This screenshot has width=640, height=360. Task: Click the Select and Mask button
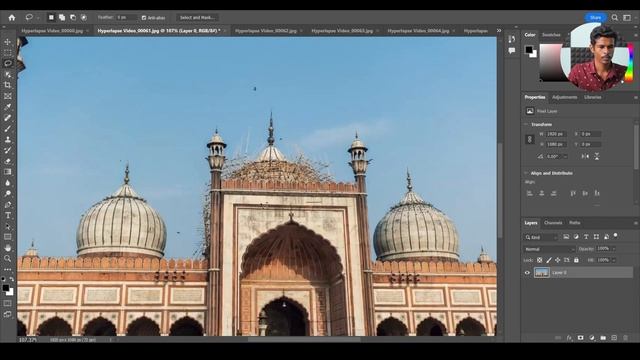point(197,18)
